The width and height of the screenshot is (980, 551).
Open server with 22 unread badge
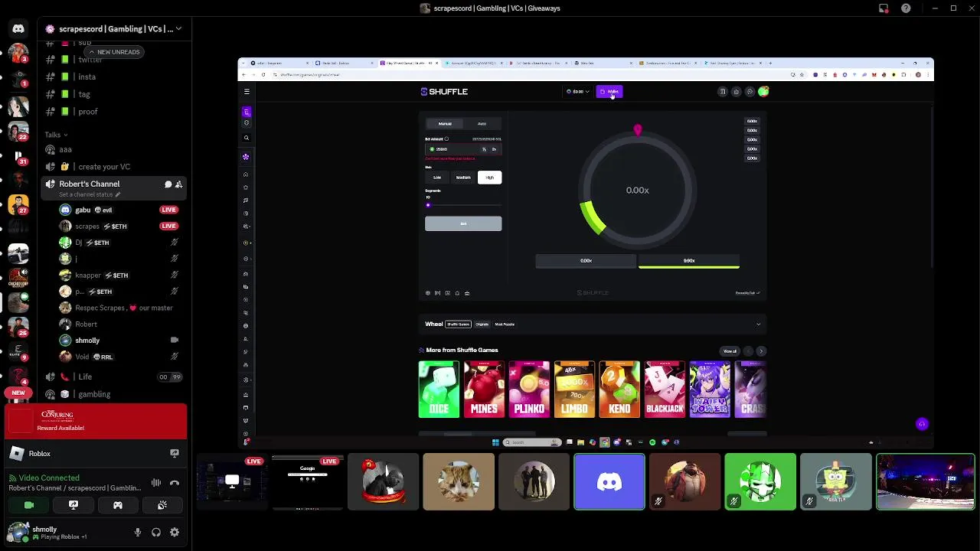coord(18,132)
